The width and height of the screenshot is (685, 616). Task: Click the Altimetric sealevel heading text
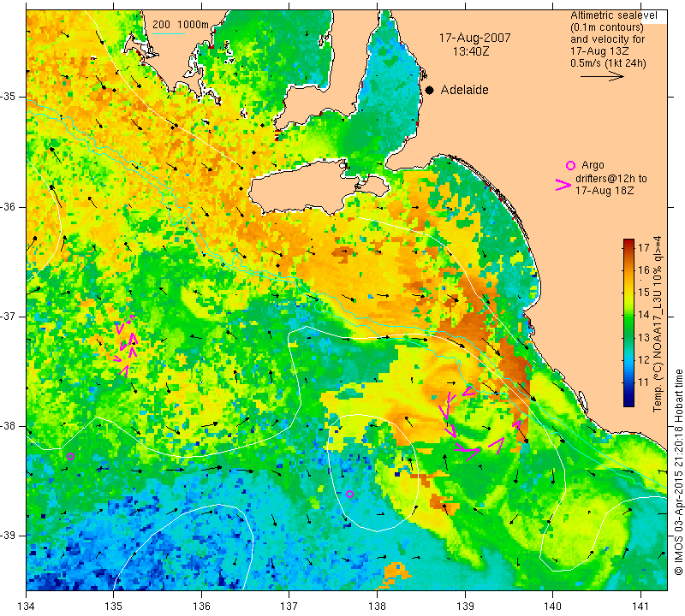[x=613, y=15]
